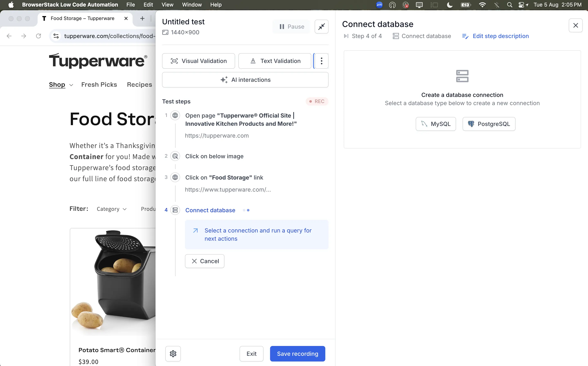Screen dimensions: 588x366
Task: Open the Category filter dropdown
Action: [x=111, y=209]
